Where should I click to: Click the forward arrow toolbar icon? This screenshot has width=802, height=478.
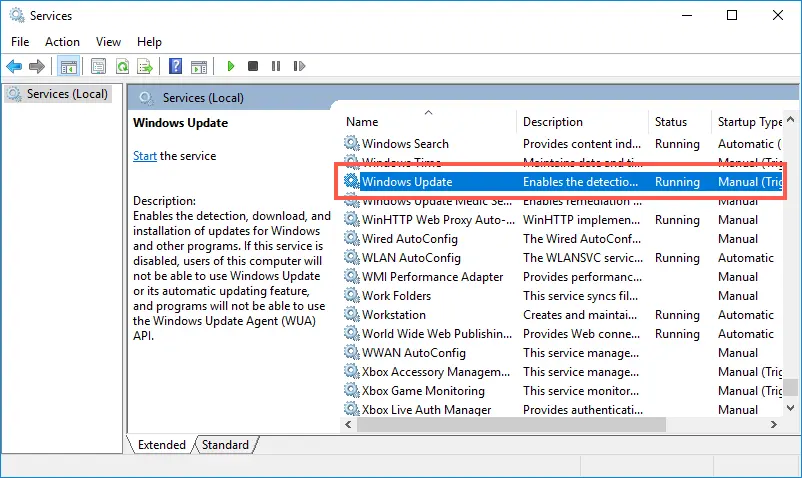tap(37, 66)
